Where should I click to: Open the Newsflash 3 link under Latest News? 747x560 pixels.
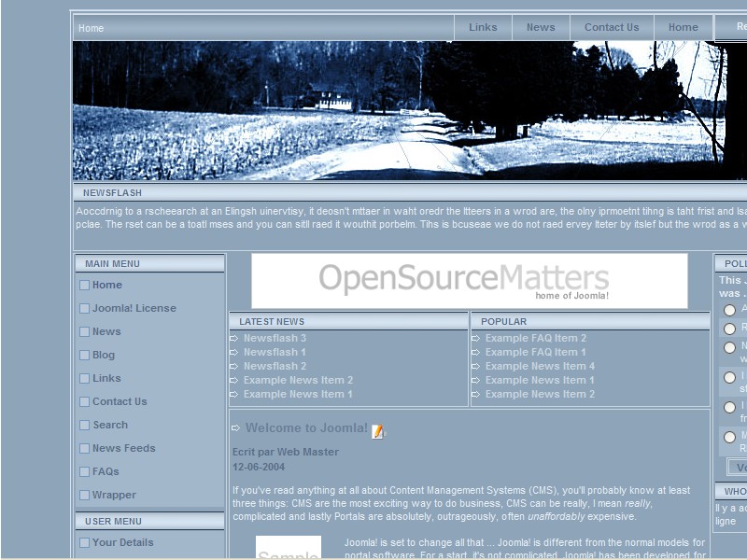tap(275, 338)
